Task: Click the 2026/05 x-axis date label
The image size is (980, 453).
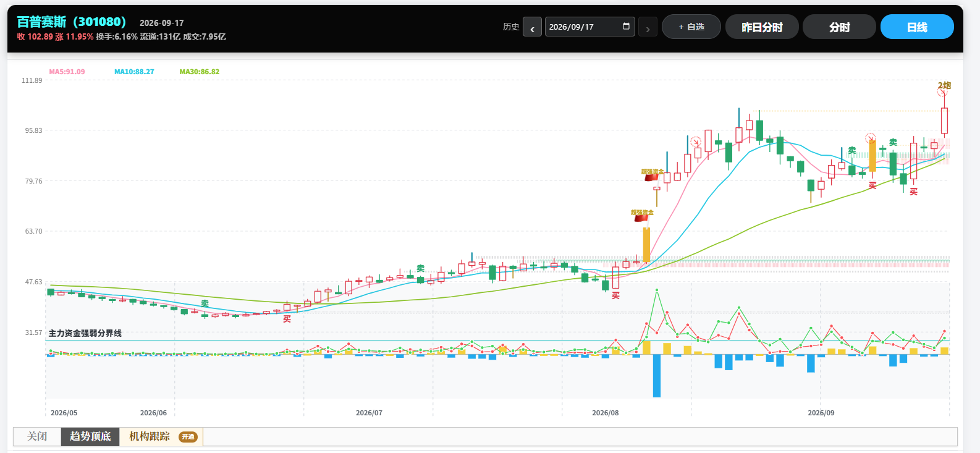Action: 64,413
